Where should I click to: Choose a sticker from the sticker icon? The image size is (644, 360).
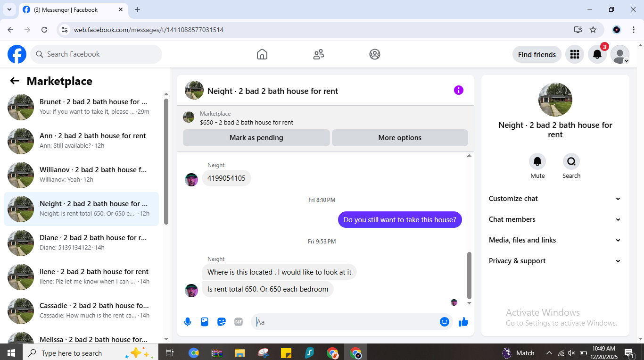(222, 322)
